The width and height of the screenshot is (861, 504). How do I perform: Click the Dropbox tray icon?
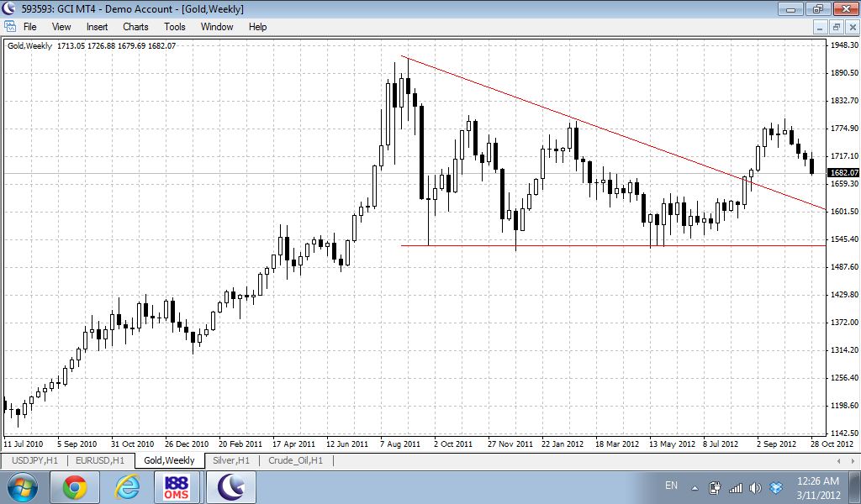pyautogui.click(x=776, y=487)
